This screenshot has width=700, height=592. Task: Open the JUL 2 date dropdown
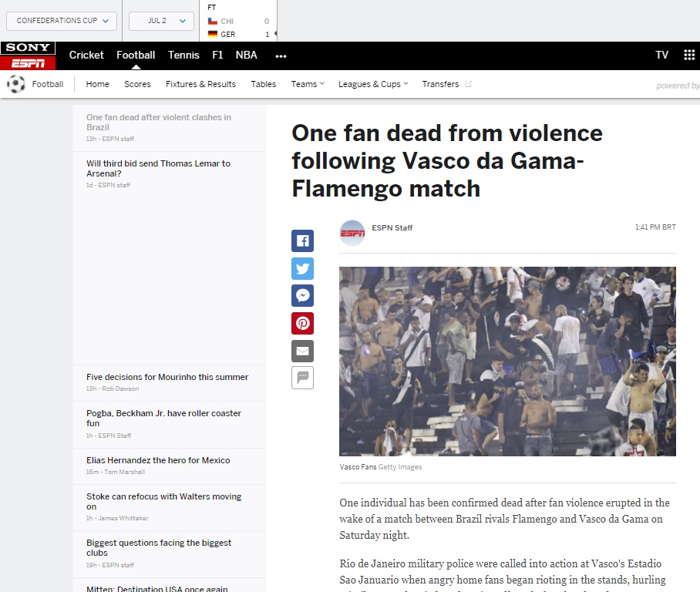[x=161, y=21]
